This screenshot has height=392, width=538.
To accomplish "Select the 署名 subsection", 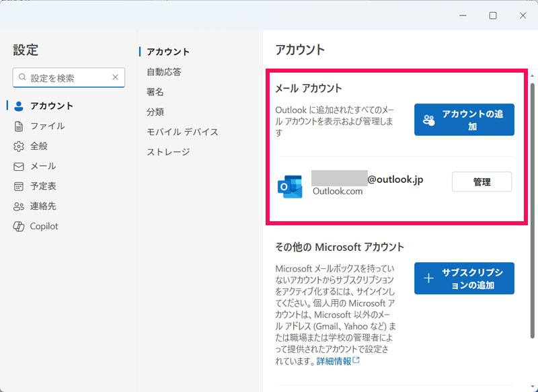I will [x=155, y=92].
